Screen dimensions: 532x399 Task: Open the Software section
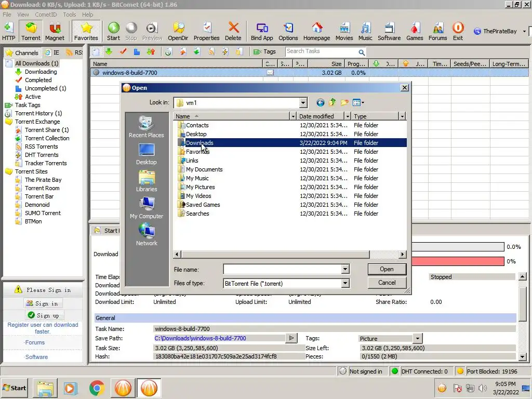(x=389, y=31)
